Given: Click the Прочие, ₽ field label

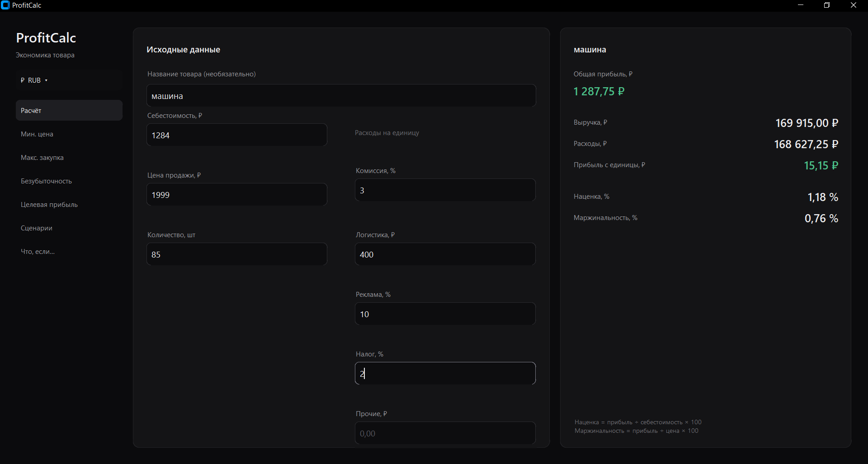Looking at the screenshot, I should click(x=372, y=414).
